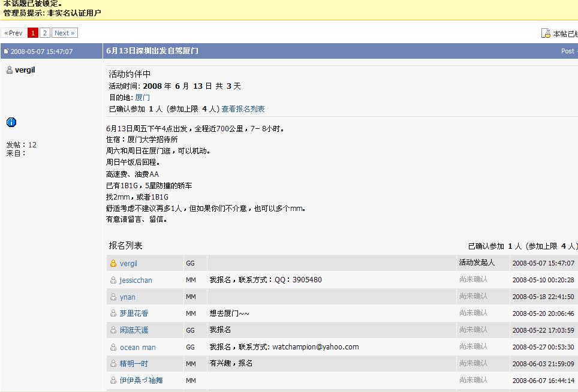The width and height of the screenshot is (578, 392).
Task: Click the message 想去厦门~~
Action: (x=229, y=313)
